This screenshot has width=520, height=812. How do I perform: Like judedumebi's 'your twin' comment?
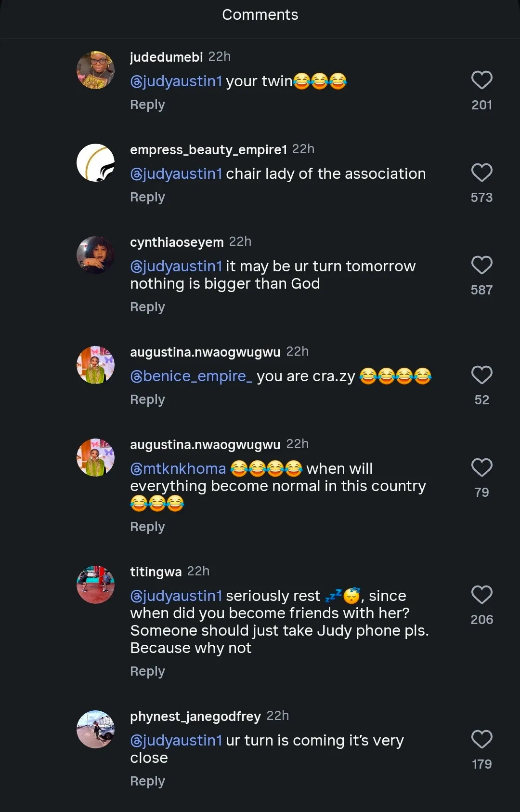click(x=481, y=80)
